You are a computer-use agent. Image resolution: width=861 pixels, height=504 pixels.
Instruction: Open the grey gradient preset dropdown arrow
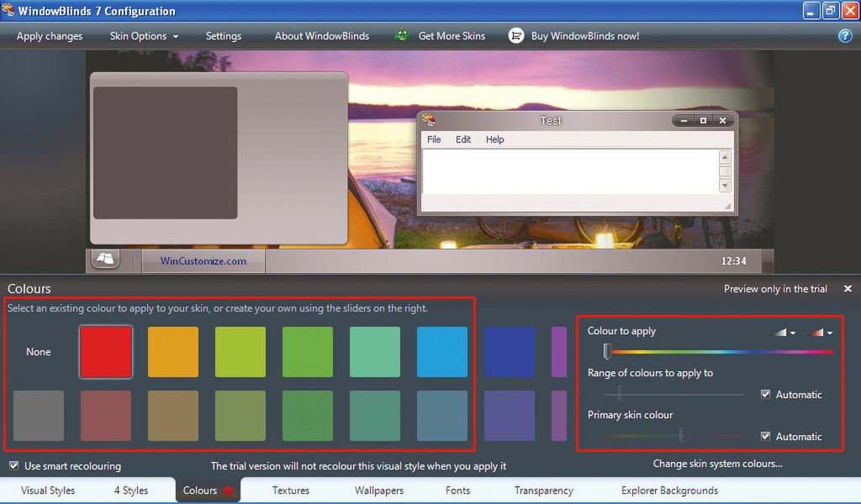coord(793,333)
